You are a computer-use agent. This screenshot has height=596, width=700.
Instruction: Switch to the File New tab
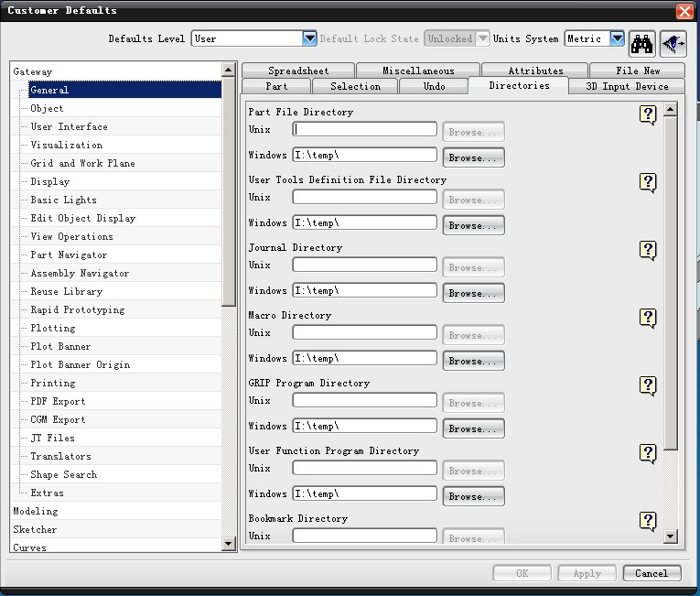(638, 70)
